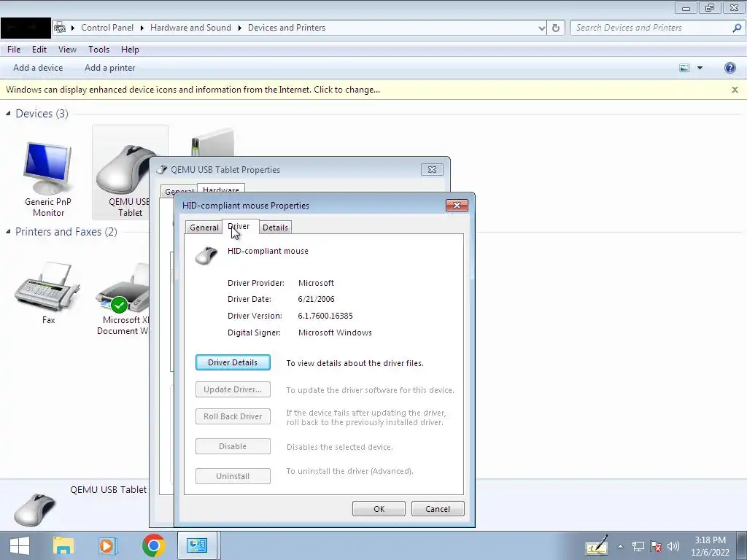Screen dimensions: 747x560
Task: Open File Explorer from the taskbar
Action: (63, 545)
